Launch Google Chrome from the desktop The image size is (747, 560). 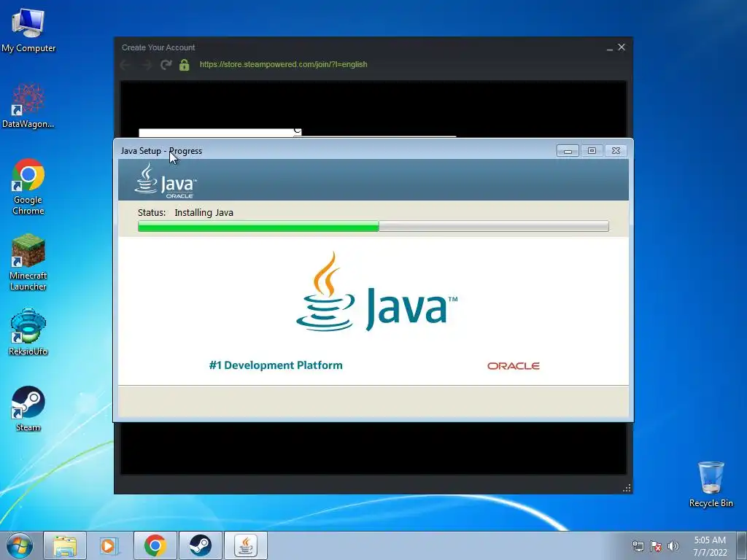coord(28,186)
